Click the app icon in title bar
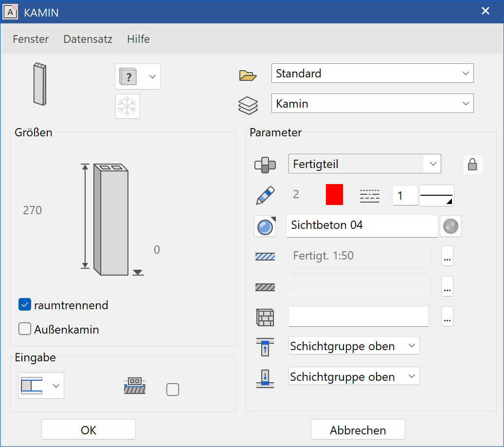Screen dimensions: 504x447 [x=10, y=12]
